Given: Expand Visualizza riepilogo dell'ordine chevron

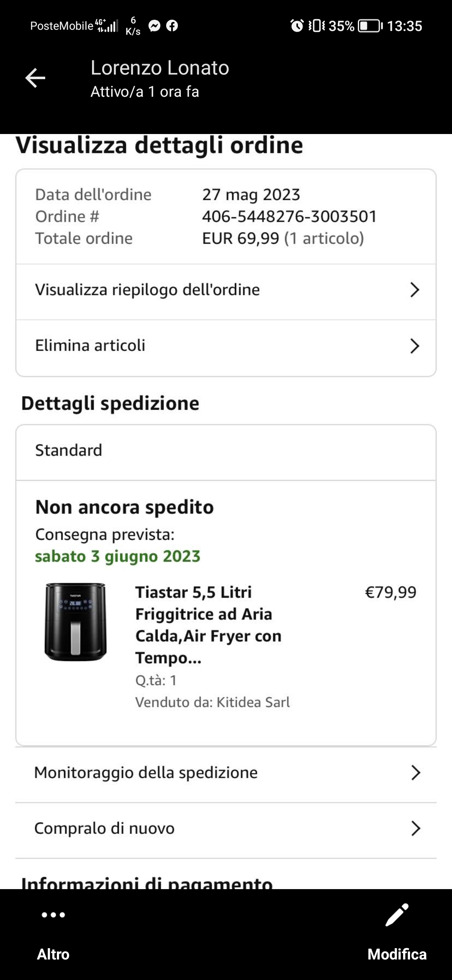Looking at the screenshot, I should [x=414, y=290].
